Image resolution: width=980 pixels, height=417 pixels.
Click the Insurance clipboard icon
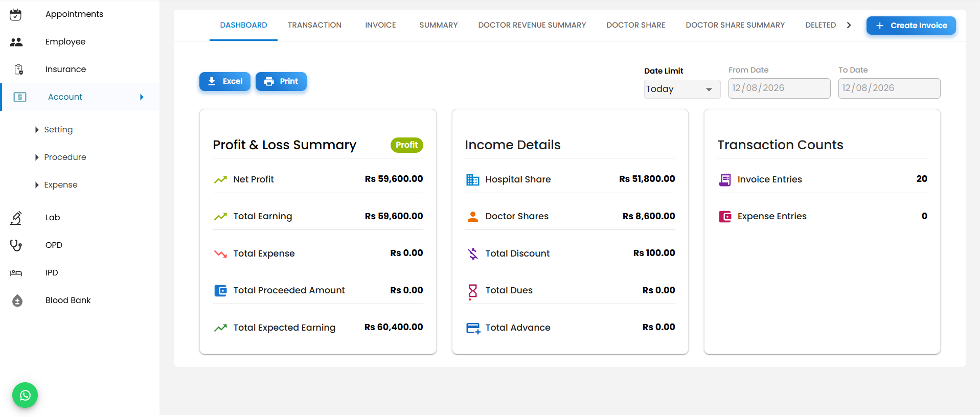[18, 69]
